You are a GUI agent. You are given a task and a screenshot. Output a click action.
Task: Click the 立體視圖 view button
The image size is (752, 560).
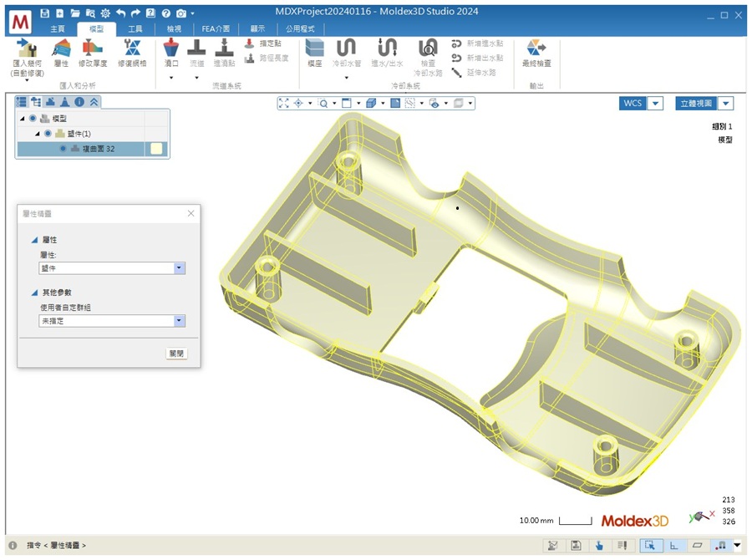[696, 104]
